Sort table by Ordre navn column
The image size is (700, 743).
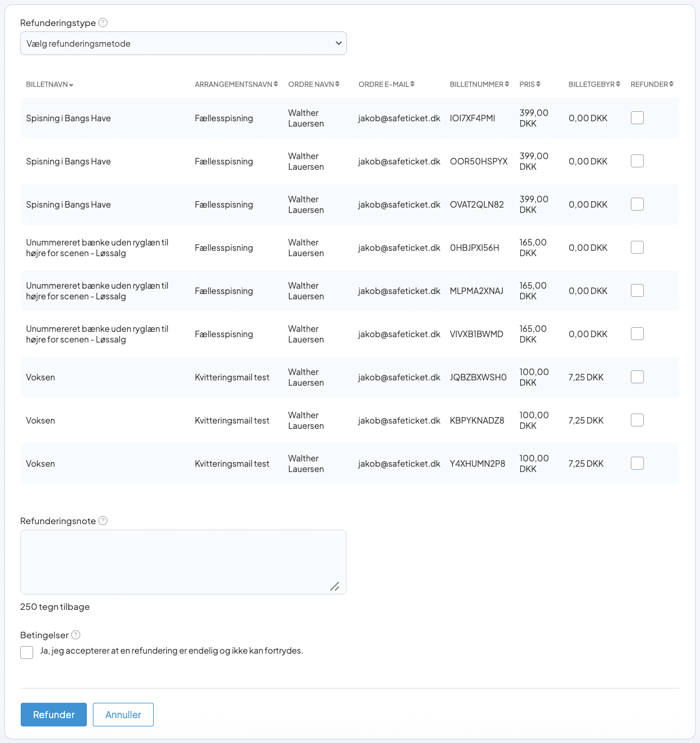[337, 84]
